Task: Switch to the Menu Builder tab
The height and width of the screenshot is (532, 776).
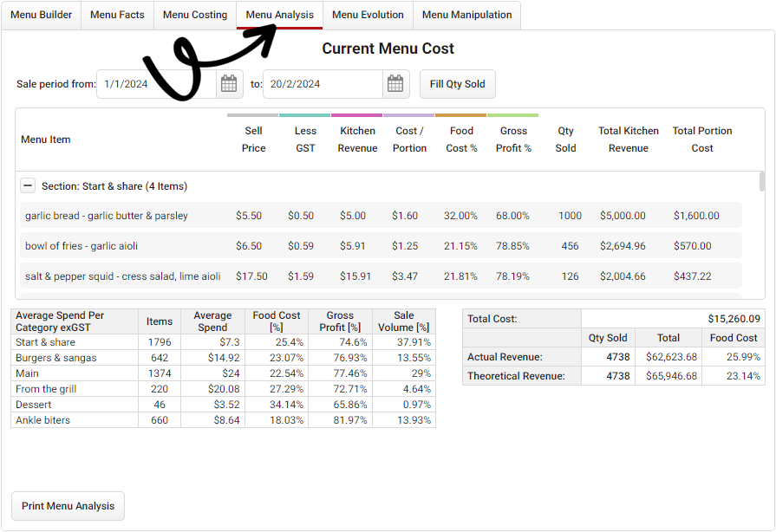Action: coord(41,15)
